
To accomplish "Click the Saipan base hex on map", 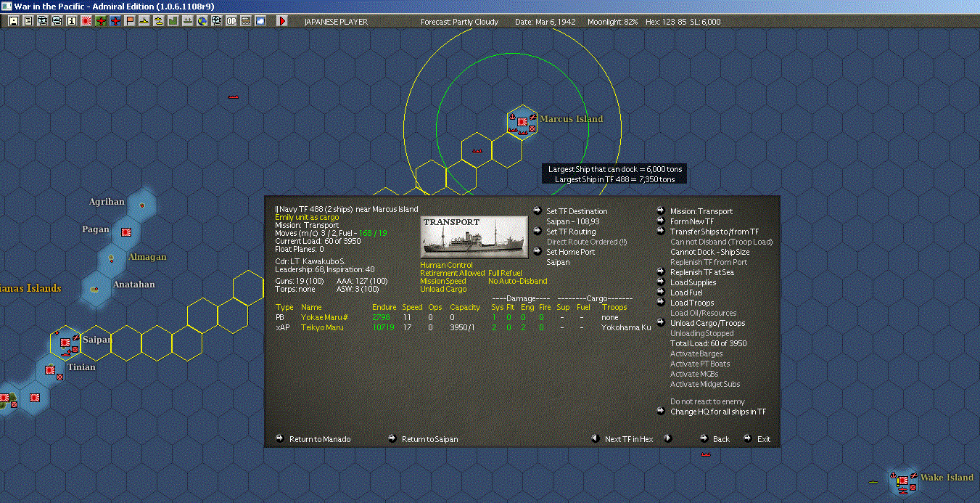I will tap(65, 343).
